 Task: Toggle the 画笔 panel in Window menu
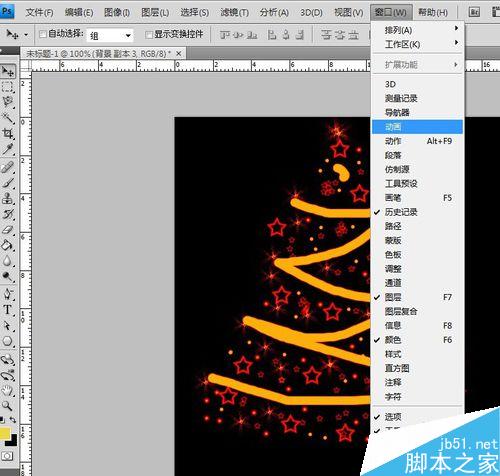(x=417, y=198)
